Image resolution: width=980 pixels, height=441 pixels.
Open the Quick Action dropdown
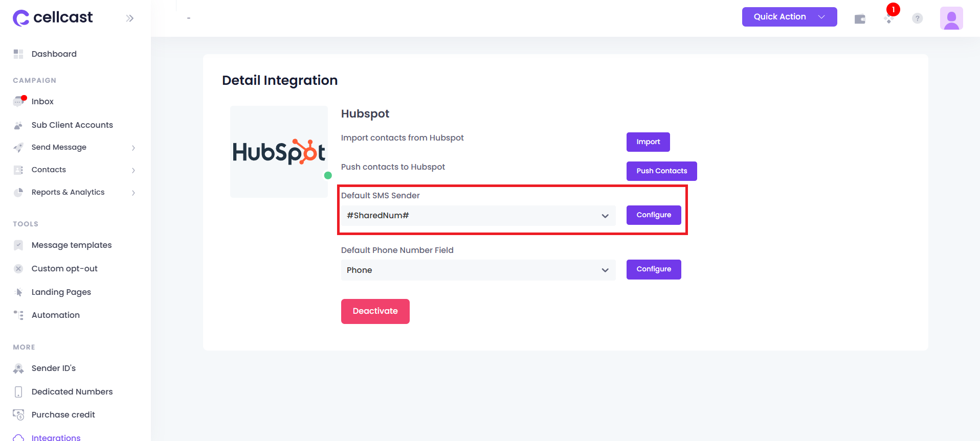pyautogui.click(x=789, y=17)
